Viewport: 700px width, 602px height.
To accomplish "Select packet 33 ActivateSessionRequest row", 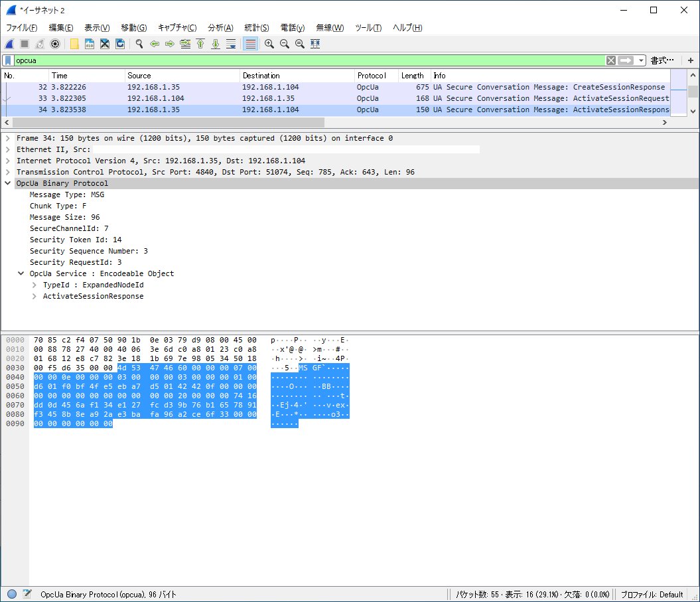I will [336, 98].
